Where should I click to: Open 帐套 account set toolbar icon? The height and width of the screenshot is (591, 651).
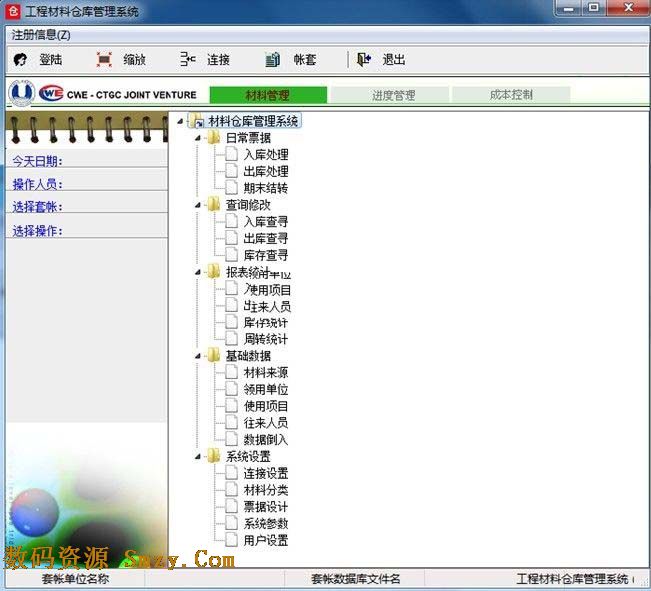click(272, 59)
